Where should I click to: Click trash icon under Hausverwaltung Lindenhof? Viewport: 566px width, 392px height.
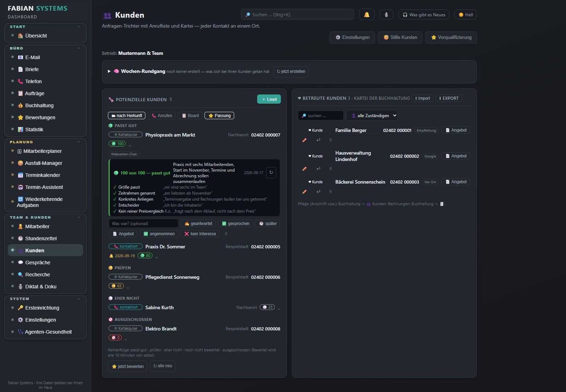[x=331, y=169]
